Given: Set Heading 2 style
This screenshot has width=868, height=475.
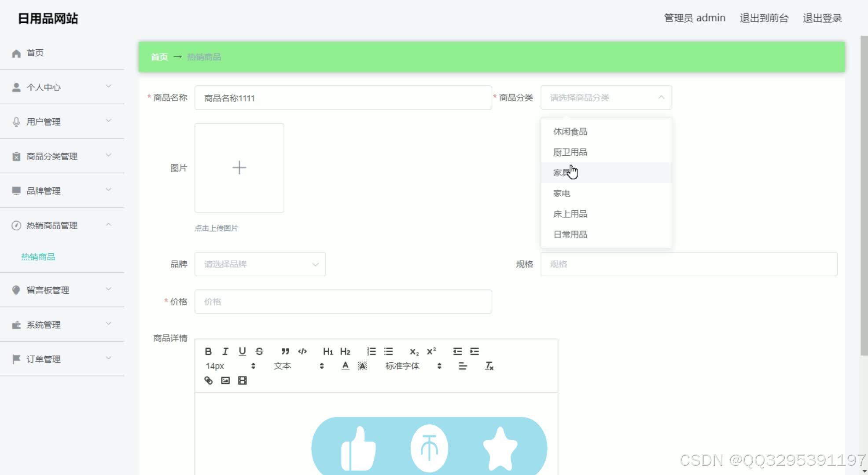Looking at the screenshot, I should [345, 351].
